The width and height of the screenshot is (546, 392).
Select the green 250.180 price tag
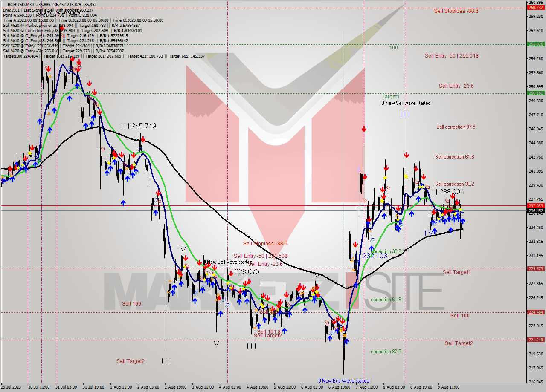pos(535,93)
